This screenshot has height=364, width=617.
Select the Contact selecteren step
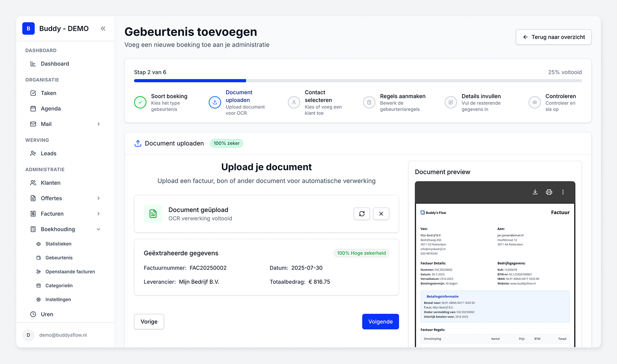pyautogui.click(x=294, y=102)
